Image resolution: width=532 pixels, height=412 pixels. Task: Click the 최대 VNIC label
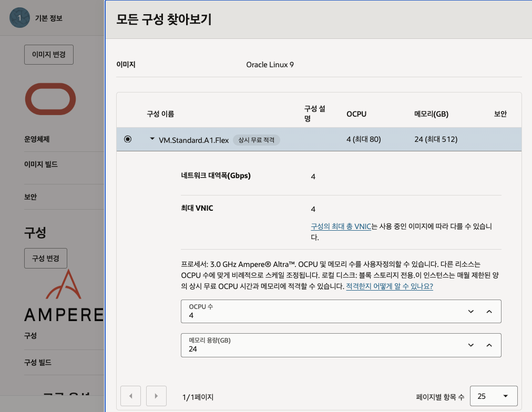pyautogui.click(x=197, y=208)
